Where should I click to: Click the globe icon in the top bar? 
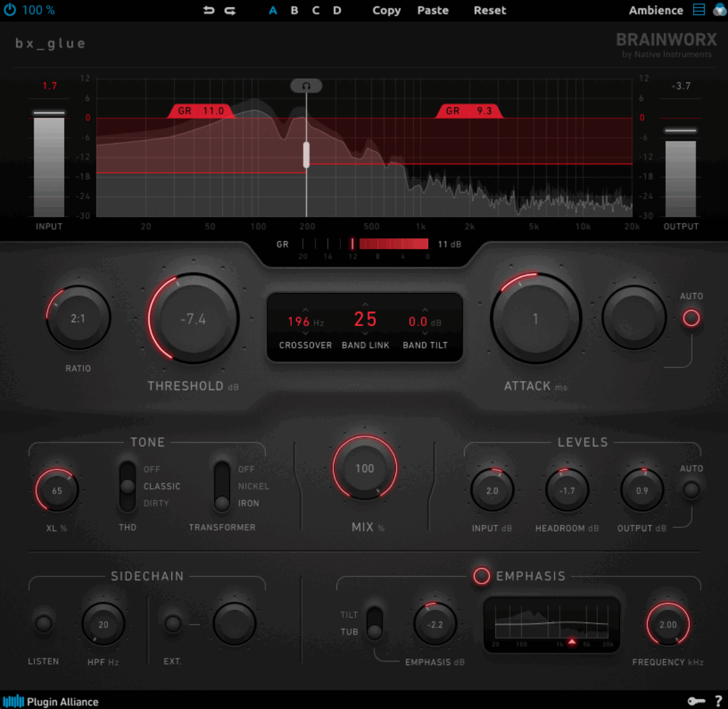click(720, 10)
